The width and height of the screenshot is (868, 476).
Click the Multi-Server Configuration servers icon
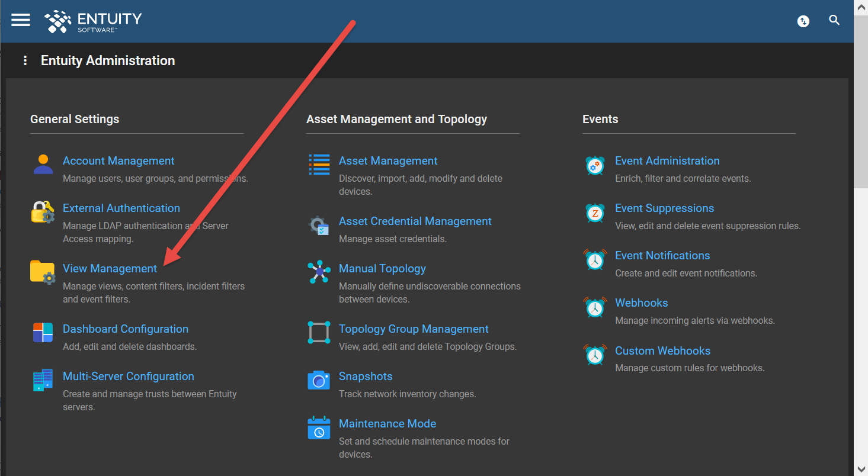pyautogui.click(x=43, y=380)
